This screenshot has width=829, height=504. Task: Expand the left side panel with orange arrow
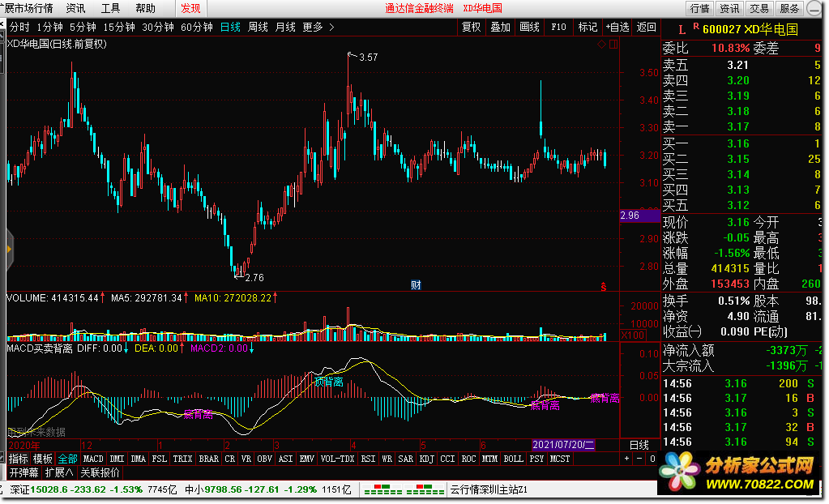9,249
